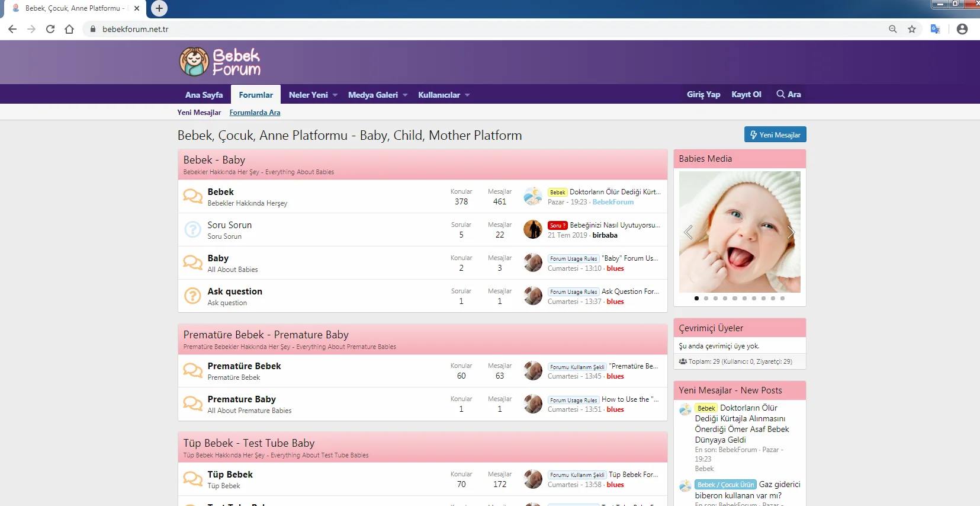980x506 pixels.
Task: Open BebekForum username in Bebek row
Action: (x=613, y=202)
